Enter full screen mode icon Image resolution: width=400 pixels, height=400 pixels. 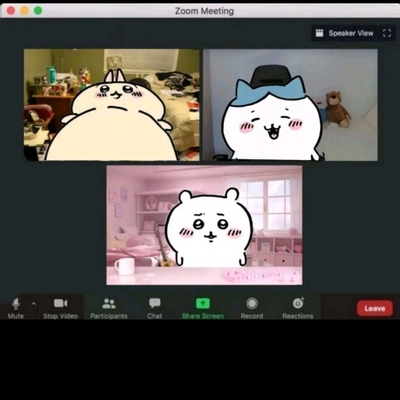coord(387,33)
